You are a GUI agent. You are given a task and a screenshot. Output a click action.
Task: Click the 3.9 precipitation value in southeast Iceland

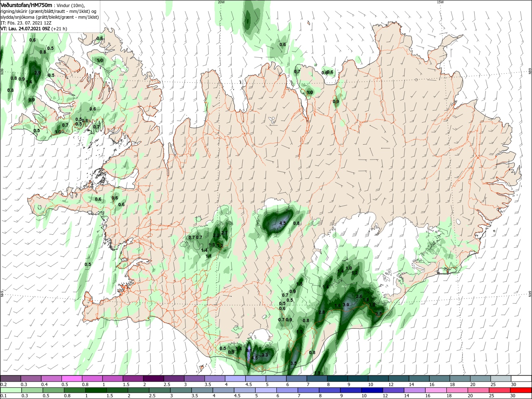click(x=345, y=305)
